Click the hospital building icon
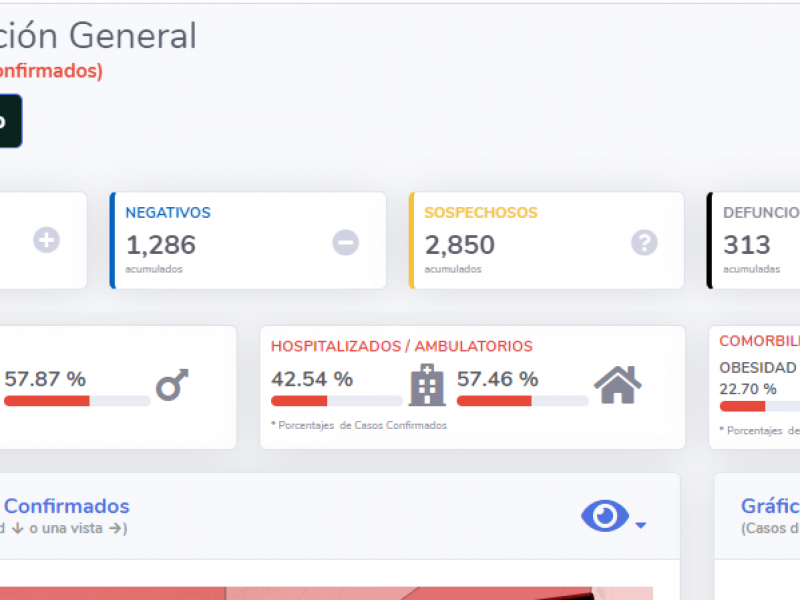This screenshot has width=800, height=600. coord(428,385)
